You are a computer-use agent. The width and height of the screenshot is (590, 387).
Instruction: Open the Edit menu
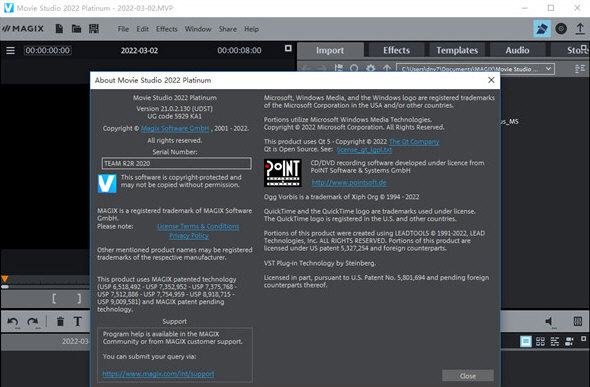pyautogui.click(x=142, y=29)
